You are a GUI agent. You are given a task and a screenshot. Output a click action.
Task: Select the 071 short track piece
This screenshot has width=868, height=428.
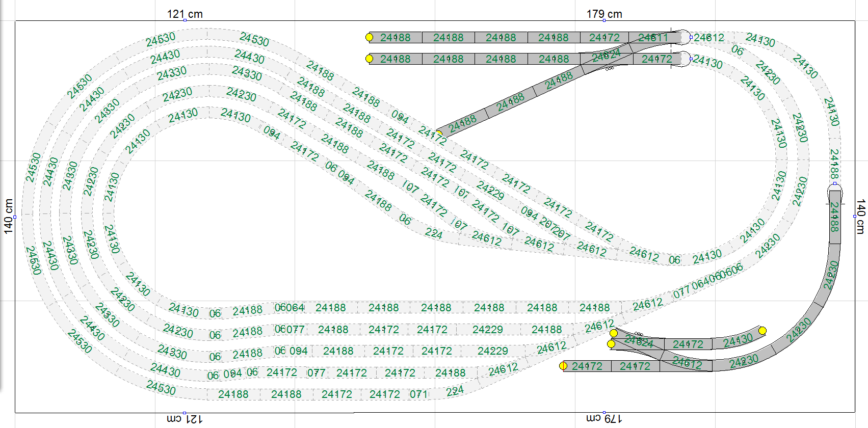pos(418,394)
